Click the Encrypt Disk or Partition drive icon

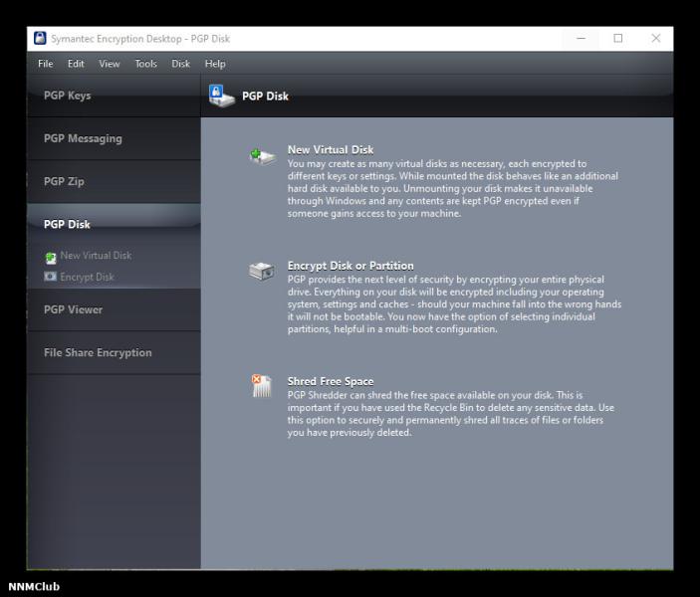(262, 272)
